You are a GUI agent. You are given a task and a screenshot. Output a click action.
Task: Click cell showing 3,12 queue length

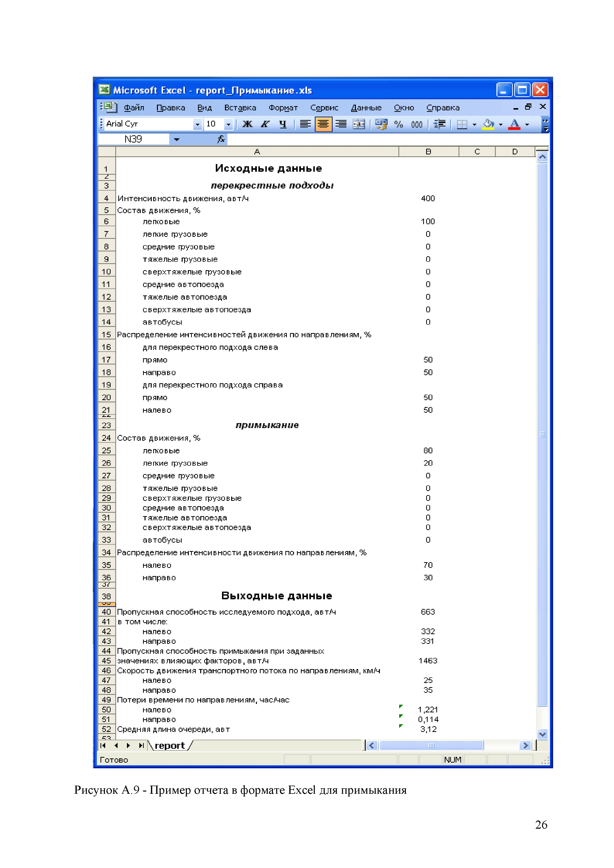click(x=428, y=729)
